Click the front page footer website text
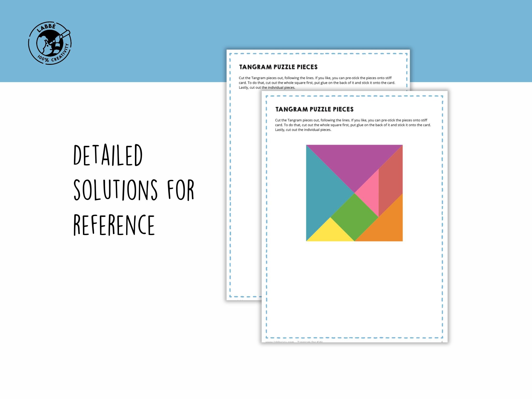The image size is (532, 399). (x=294, y=342)
